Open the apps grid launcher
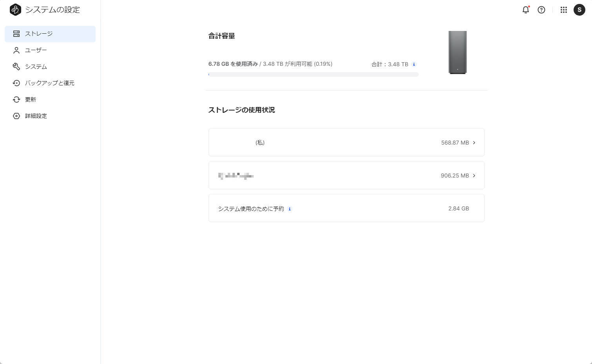This screenshot has width=592, height=364. [x=563, y=10]
